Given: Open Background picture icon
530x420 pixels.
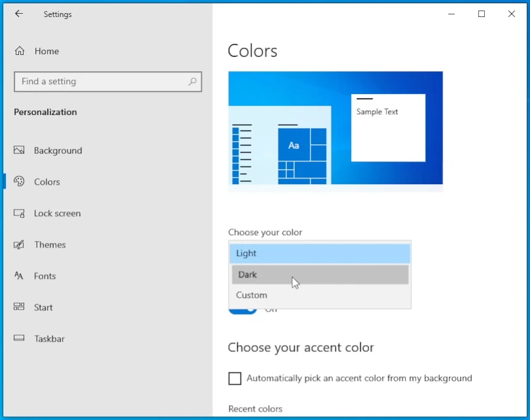Looking at the screenshot, I should pos(19,150).
